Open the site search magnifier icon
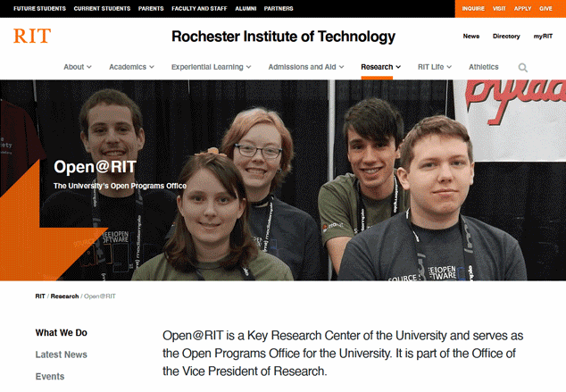Screen dimensions: 566x392 522,68
